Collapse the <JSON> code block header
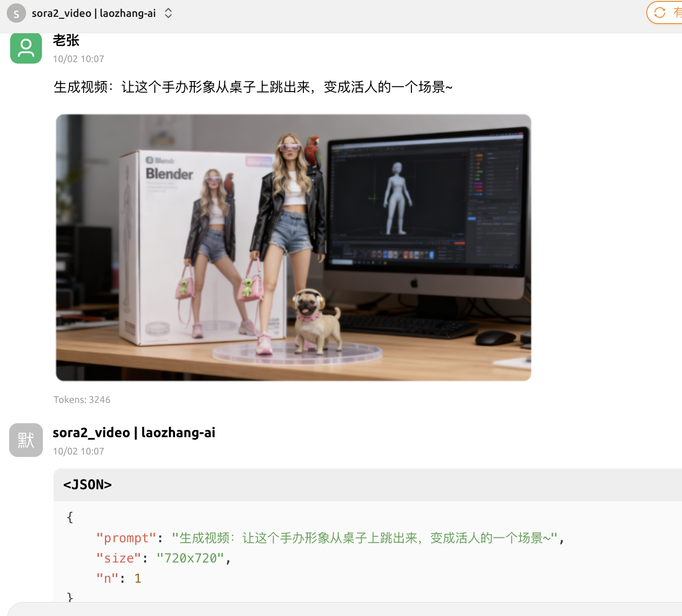682x616 pixels. (88, 484)
